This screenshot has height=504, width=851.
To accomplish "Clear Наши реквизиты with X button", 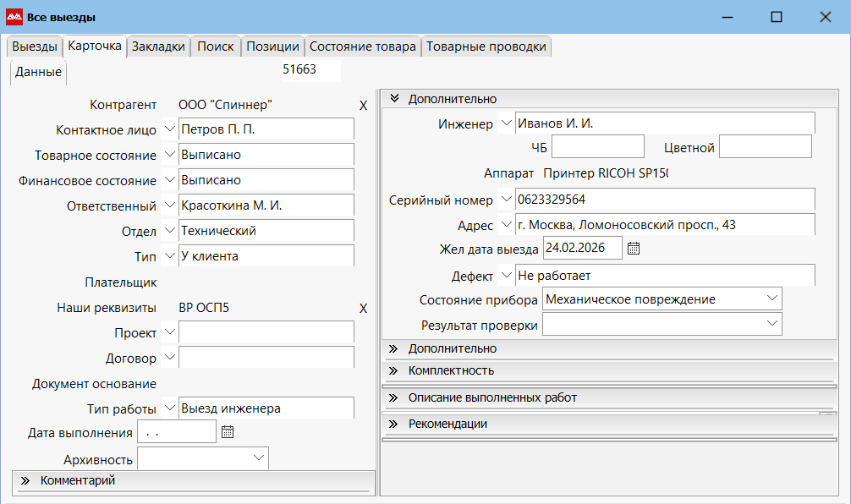I will point(363,309).
